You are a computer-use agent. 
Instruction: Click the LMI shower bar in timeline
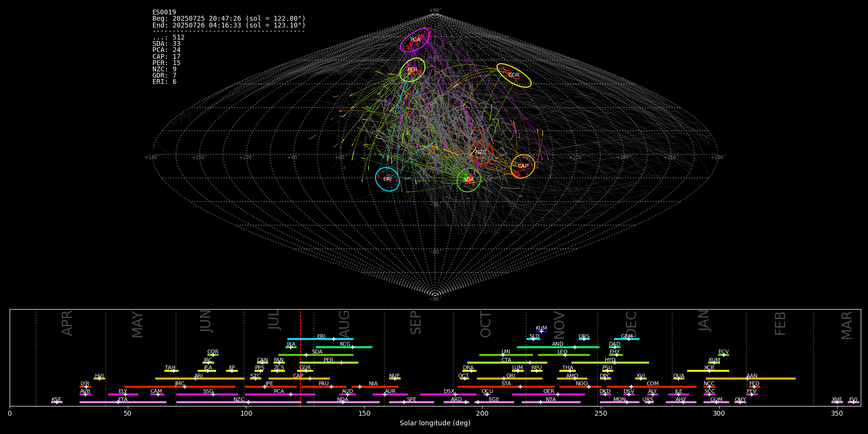pyautogui.click(x=506, y=355)
